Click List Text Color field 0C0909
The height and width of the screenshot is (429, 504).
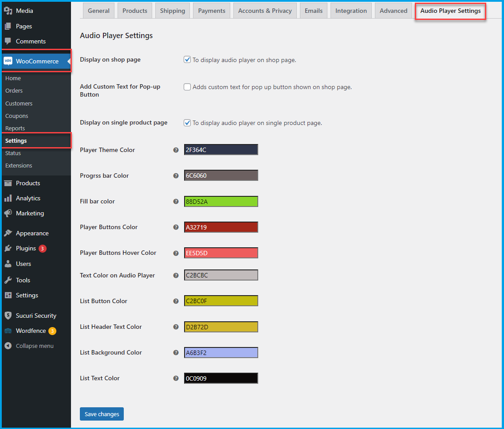pos(221,378)
